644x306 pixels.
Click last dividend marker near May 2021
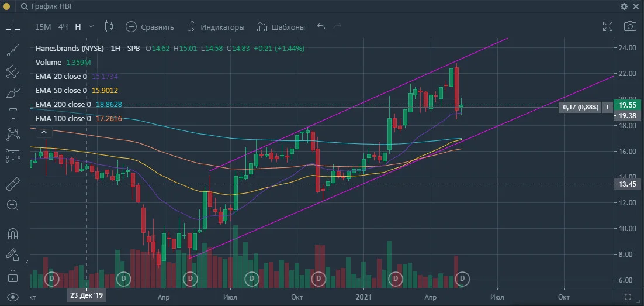(x=462, y=279)
